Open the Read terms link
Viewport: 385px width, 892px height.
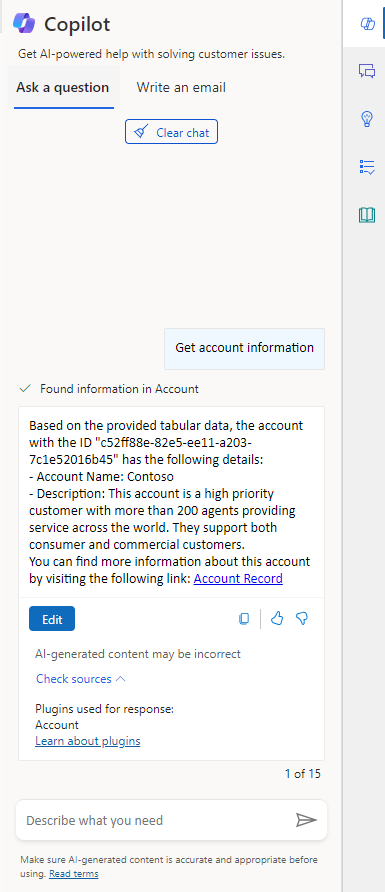(x=73, y=874)
